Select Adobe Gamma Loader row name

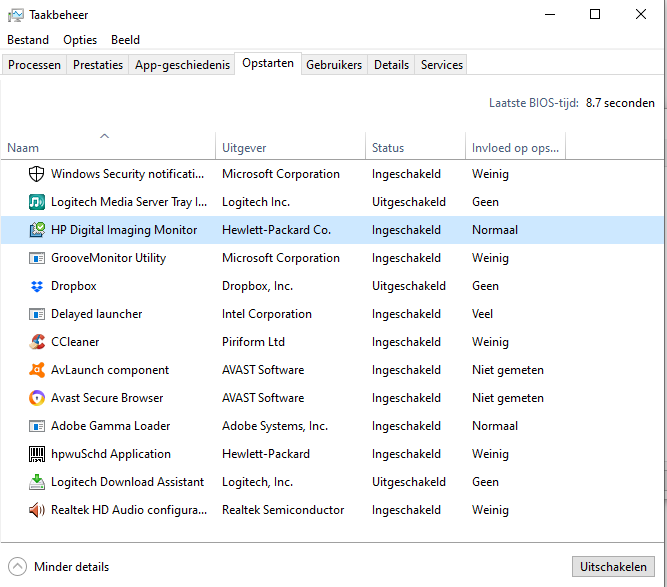[111, 426]
